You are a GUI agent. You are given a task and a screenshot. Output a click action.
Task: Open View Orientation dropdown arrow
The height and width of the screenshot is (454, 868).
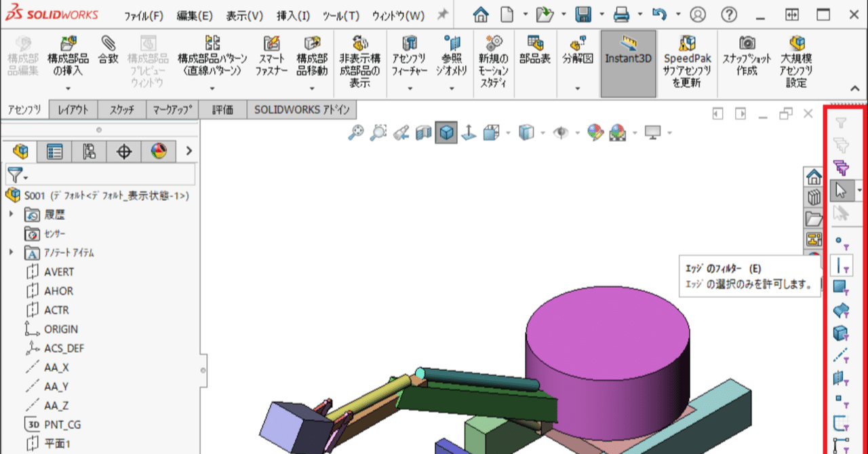click(x=508, y=133)
